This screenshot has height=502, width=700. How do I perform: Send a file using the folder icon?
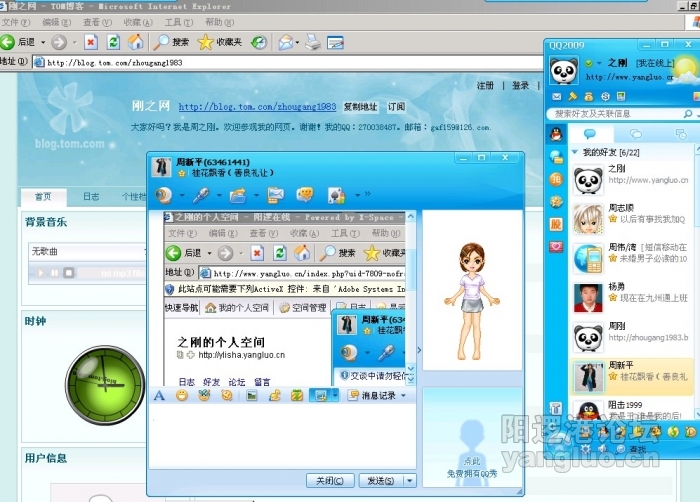click(238, 195)
